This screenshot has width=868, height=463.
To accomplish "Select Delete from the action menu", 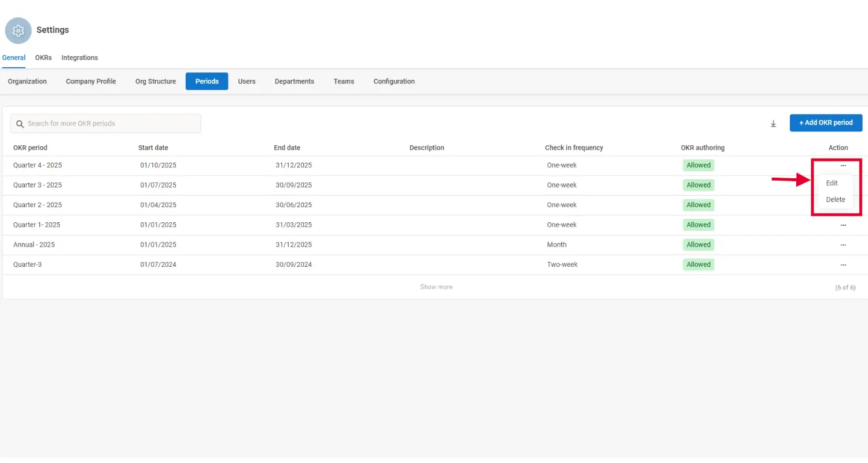I will [835, 199].
